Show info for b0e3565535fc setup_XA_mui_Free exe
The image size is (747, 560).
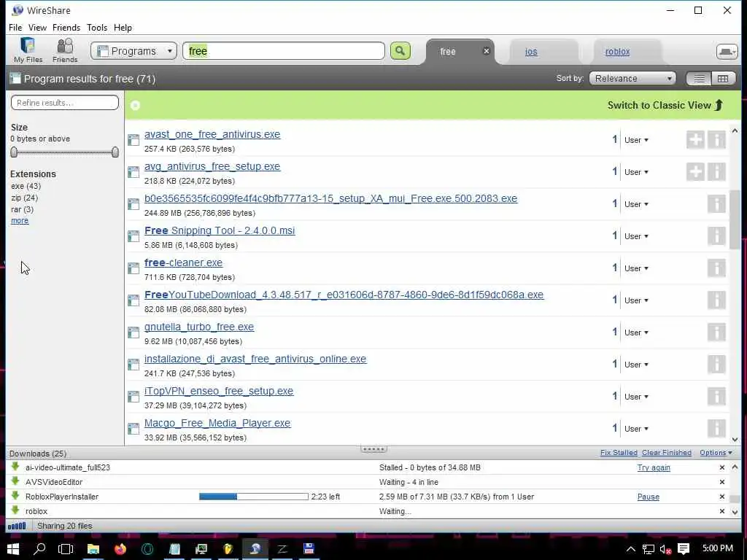click(716, 204)
